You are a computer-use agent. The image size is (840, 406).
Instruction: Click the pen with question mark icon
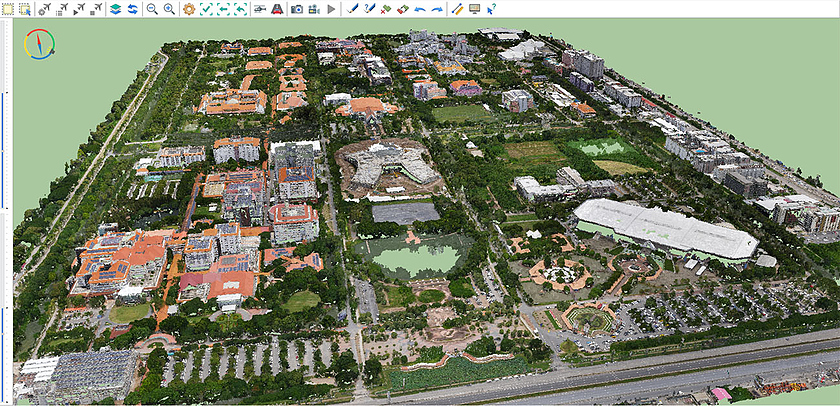point(369,9)
